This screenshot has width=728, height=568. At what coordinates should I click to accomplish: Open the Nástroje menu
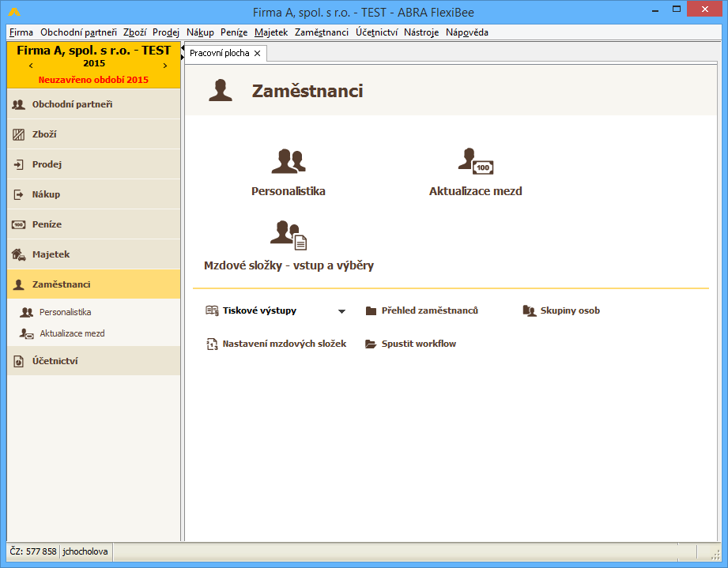[421, 32]
